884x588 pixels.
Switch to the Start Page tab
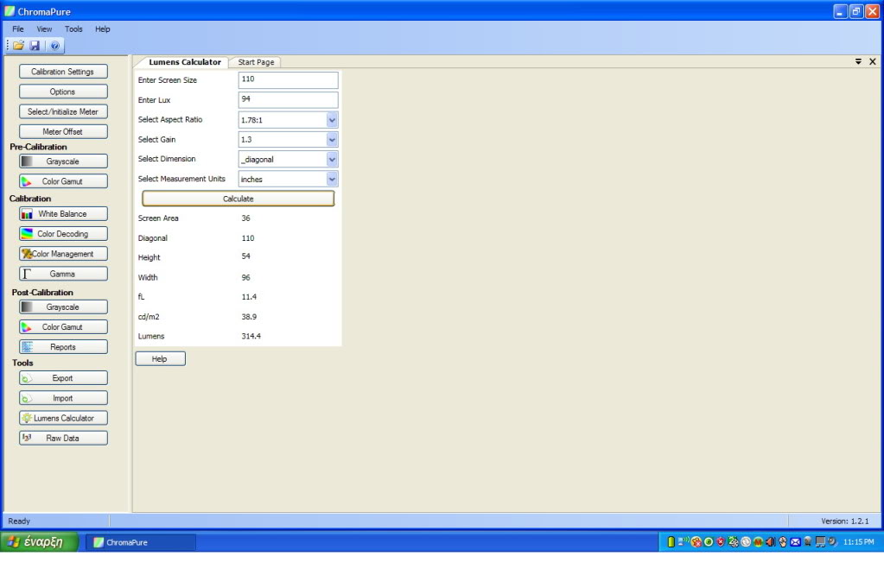pyautogui.click(x=256, y=62)
